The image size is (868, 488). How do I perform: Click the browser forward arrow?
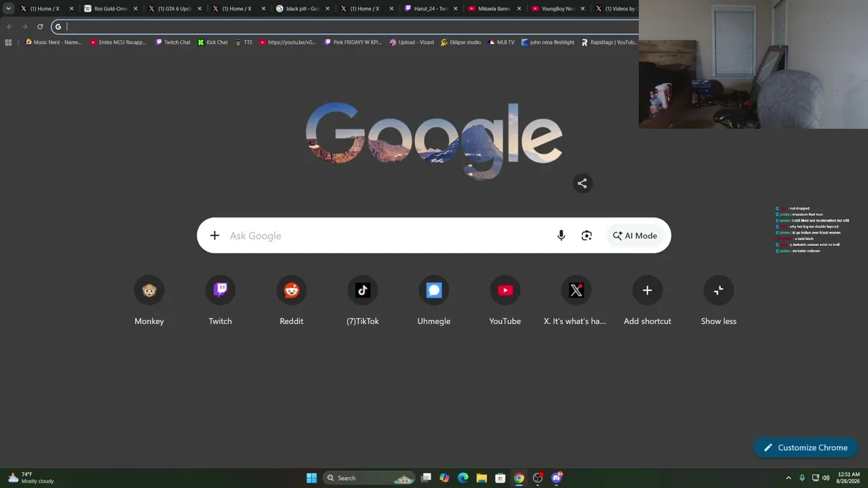24,26
